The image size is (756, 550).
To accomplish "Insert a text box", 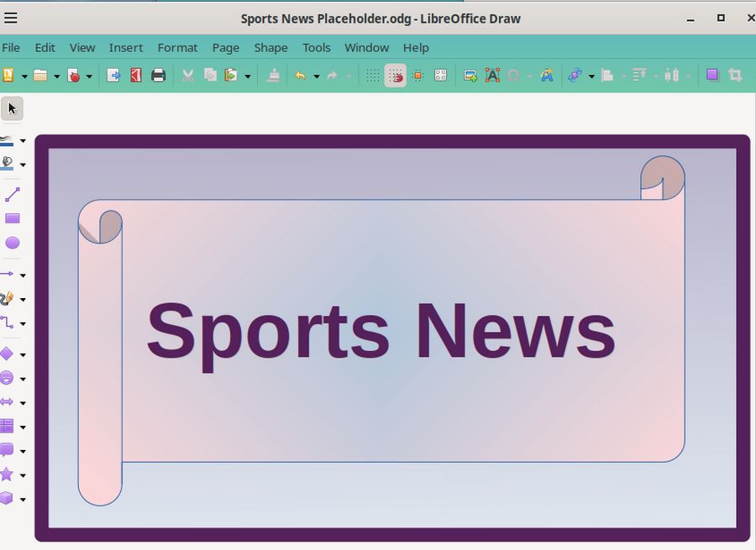I will coord(492,76).
